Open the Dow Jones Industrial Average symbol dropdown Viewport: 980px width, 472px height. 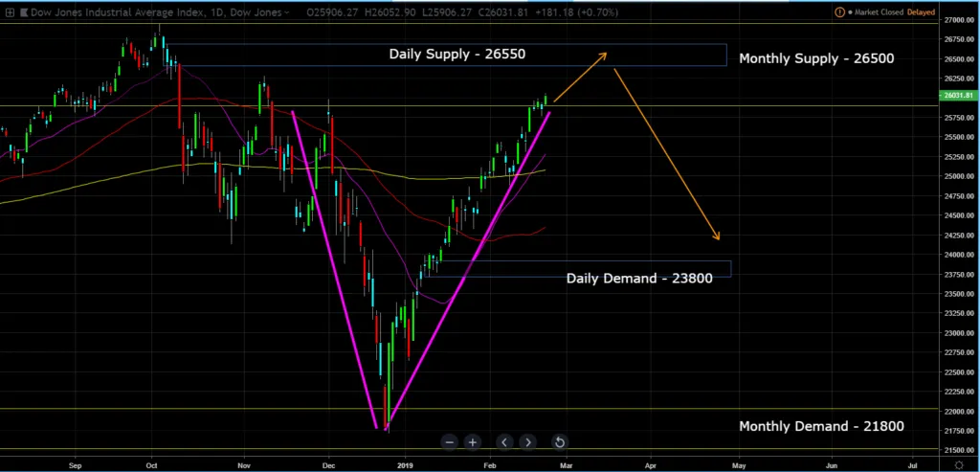tap(286, 11)
